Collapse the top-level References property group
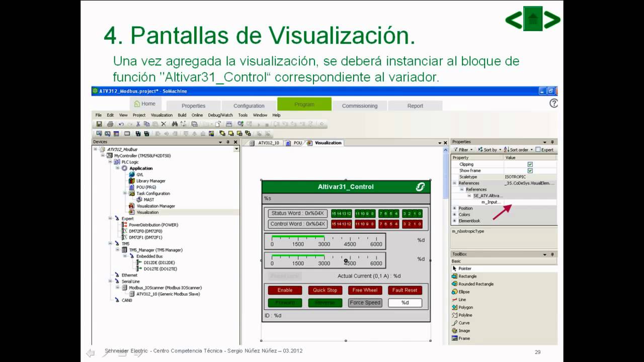The height and width of the screenshot is (362, 644). tap(454, 183)
